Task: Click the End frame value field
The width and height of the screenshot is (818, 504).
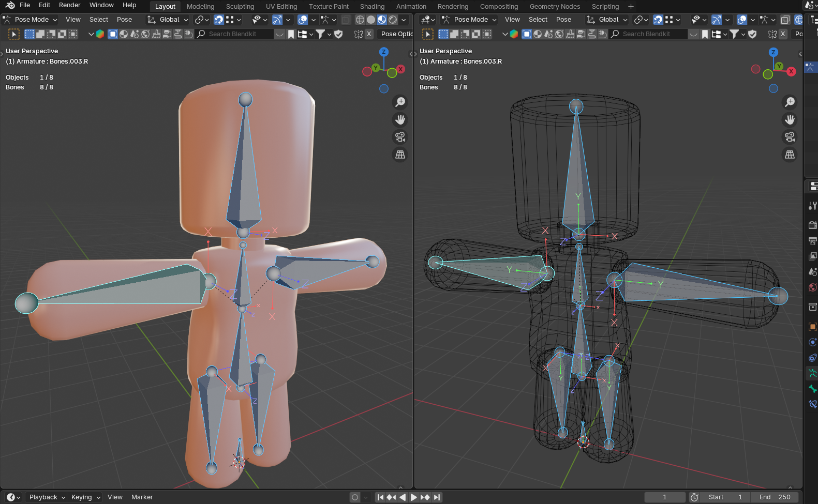Action: click(x=775, y=497)
